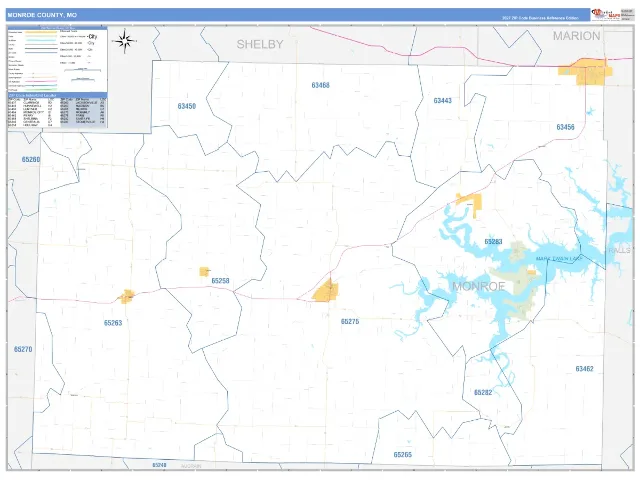Click ZIP code label 63456

coord(565,127)
